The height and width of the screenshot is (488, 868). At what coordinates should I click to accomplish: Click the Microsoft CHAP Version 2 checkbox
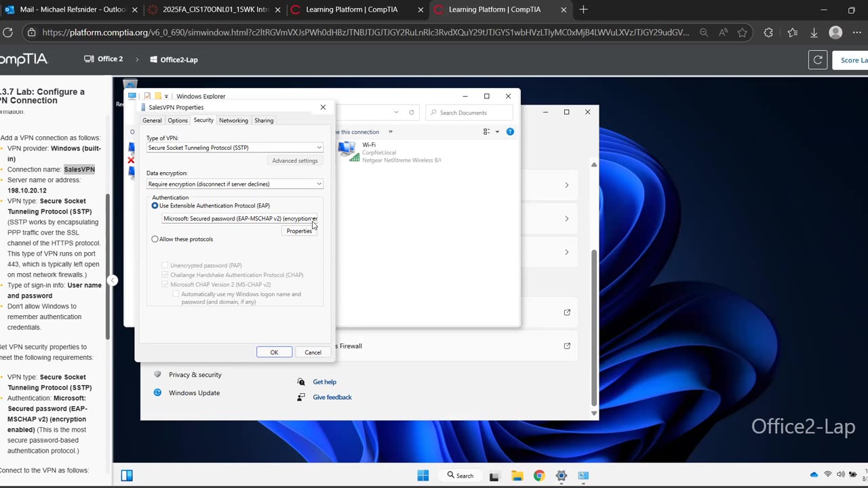point(165,285)
